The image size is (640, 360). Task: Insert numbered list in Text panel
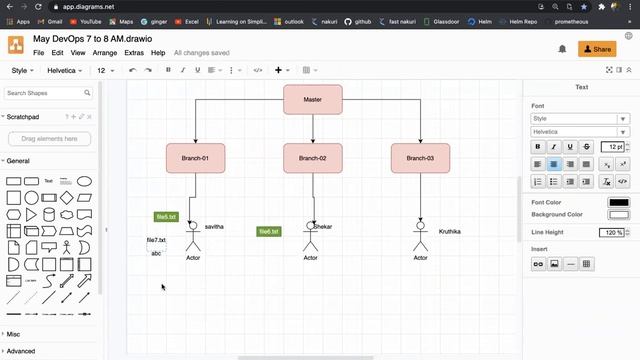538,182
